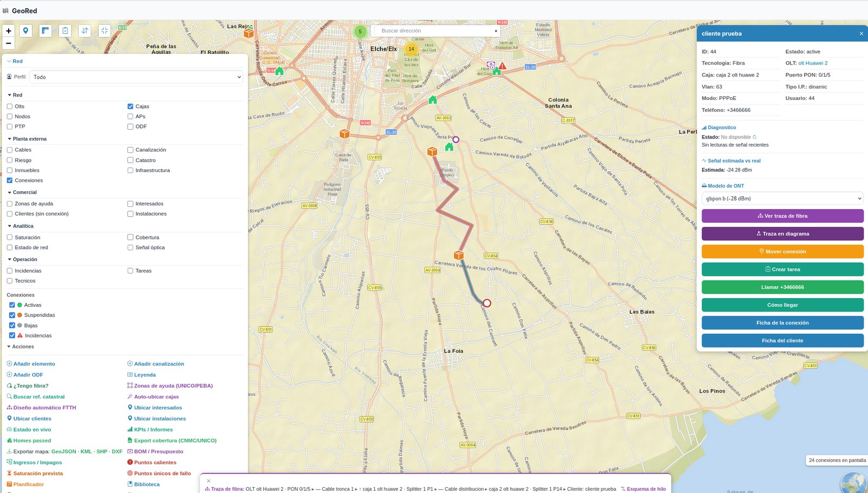Zoom out the map with minus button
The width and height of the screenshot is (868, 493).
9,43
